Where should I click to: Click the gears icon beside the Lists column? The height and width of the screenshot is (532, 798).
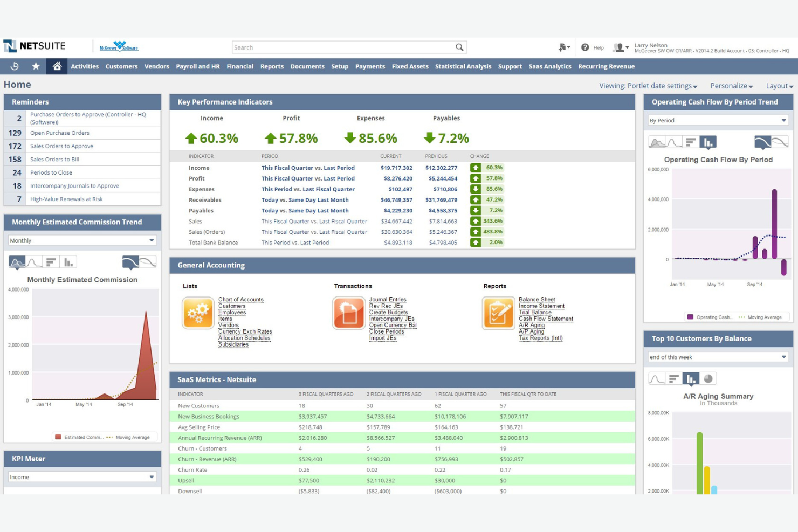point(197,313)
